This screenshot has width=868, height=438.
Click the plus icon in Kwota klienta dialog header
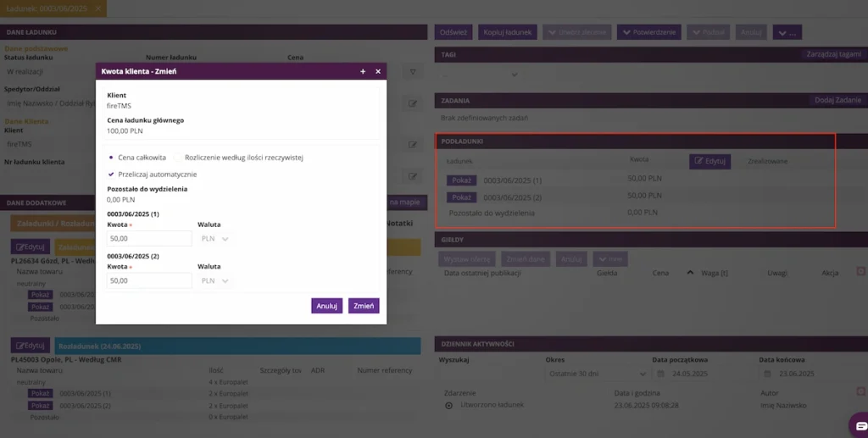tap(363, 71)
